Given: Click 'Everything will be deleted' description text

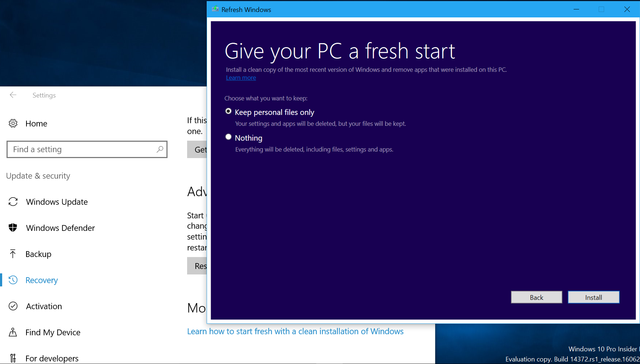Looking at the screenshot, I should pos(314,149).
